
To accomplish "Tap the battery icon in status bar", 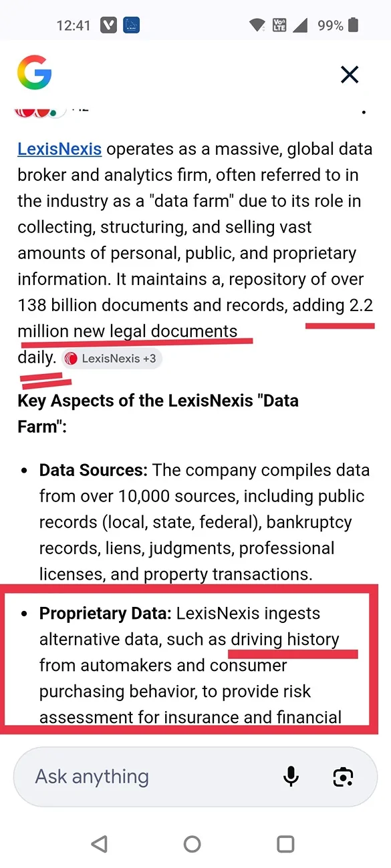I will click(x=353, y=26).
